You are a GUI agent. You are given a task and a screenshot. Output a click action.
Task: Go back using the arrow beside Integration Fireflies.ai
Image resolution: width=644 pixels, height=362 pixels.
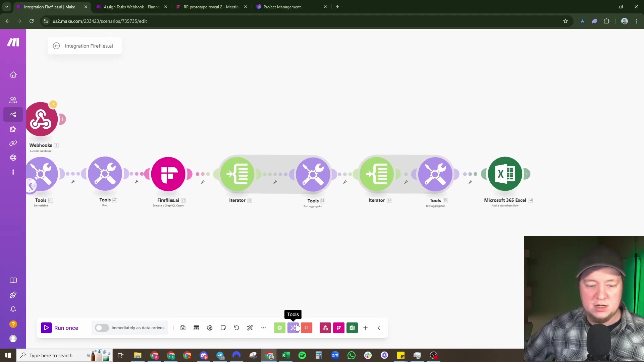pyautogui.click(x=56, y=46)
